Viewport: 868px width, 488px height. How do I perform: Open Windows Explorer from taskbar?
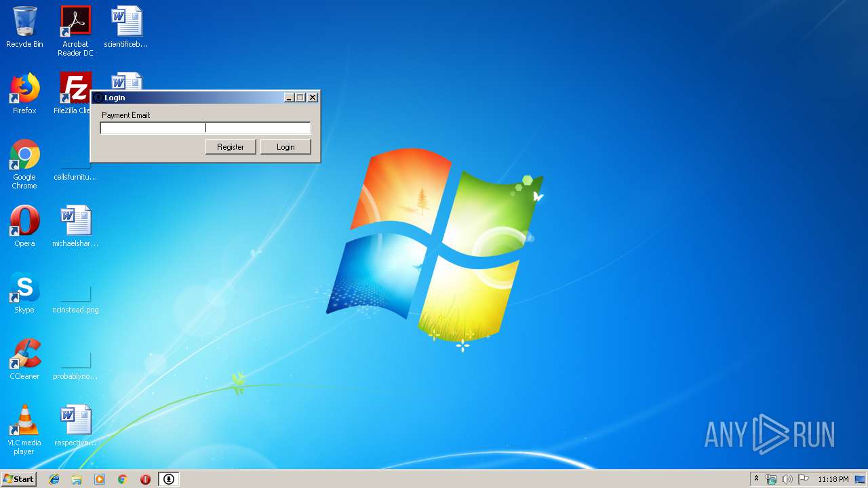pos(77,479)
